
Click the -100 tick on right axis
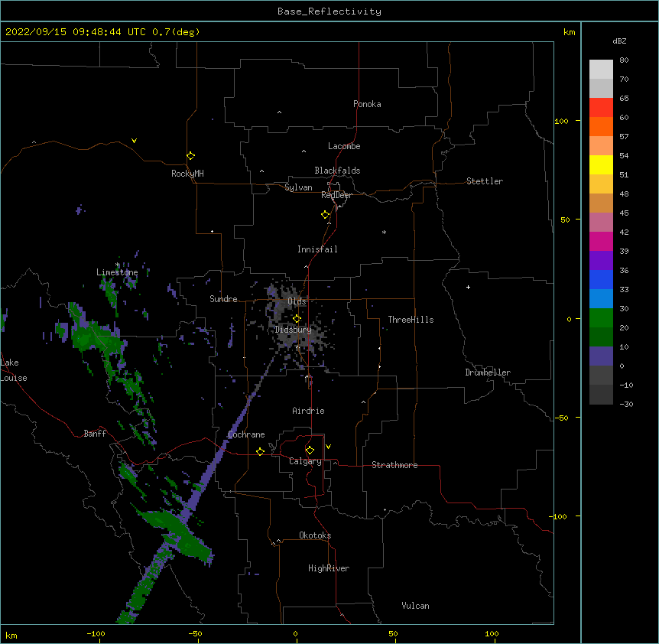(559, 516)
